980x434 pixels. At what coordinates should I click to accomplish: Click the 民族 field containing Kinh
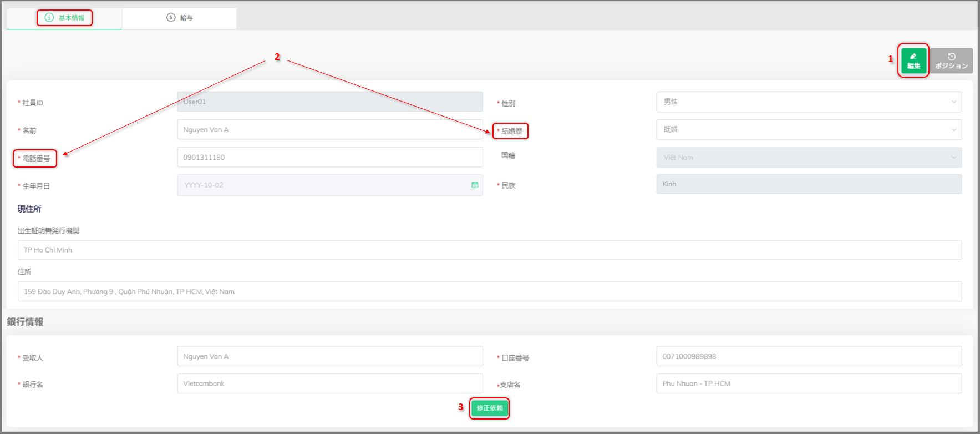[809, 184]
